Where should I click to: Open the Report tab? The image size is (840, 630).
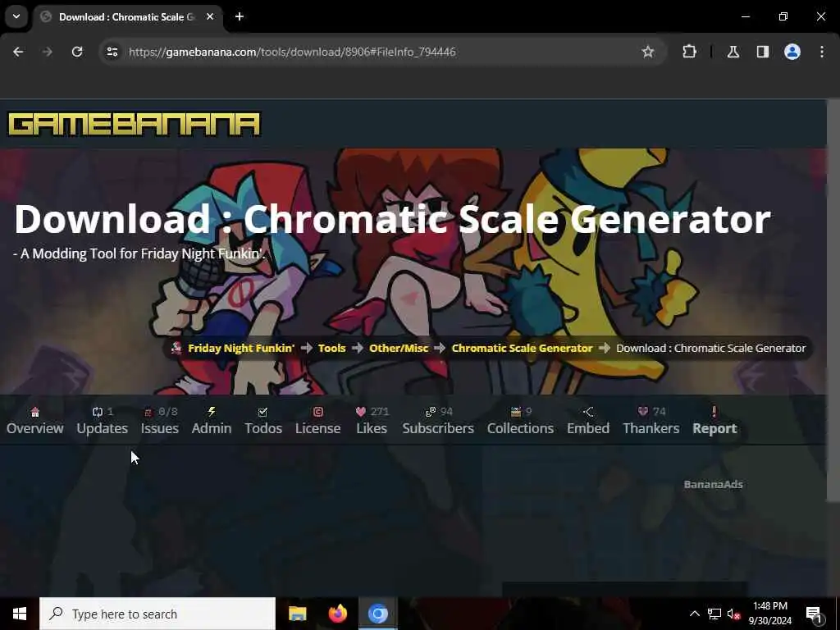tap(714, 421)
